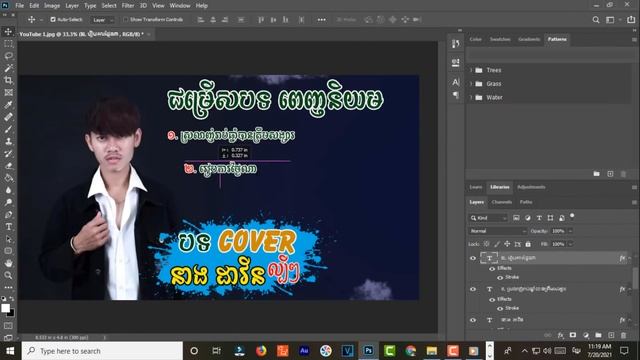Select the Horizontal Type tool

8,227
